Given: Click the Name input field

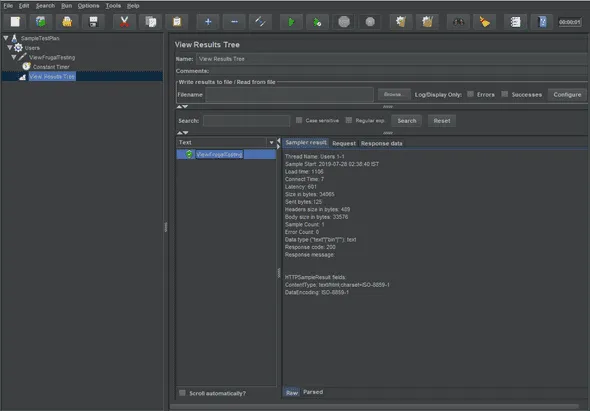Looking at the screenshot, I should pos(391,59).
